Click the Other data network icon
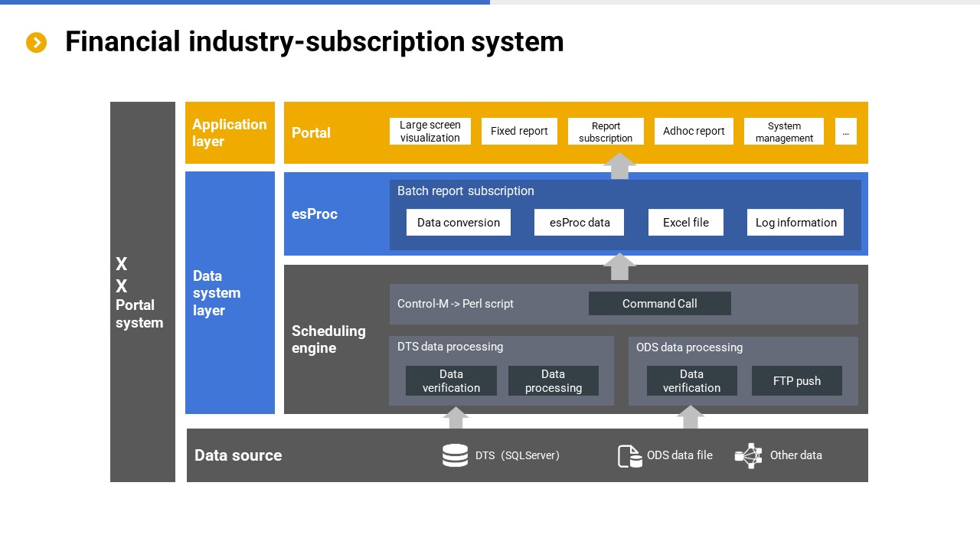The height and width of the screenshot is (551, 980). 748,455
